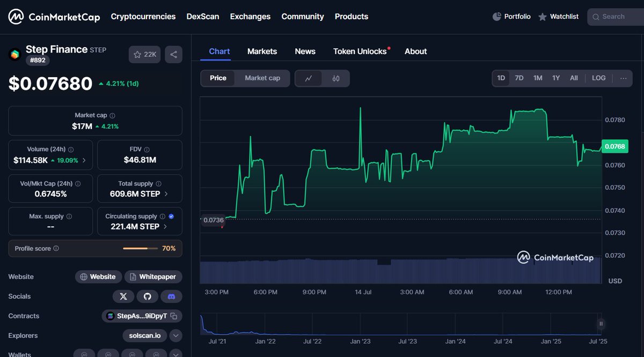
Task: Open the Whitepaper link
Action: [x=153, y=277]
